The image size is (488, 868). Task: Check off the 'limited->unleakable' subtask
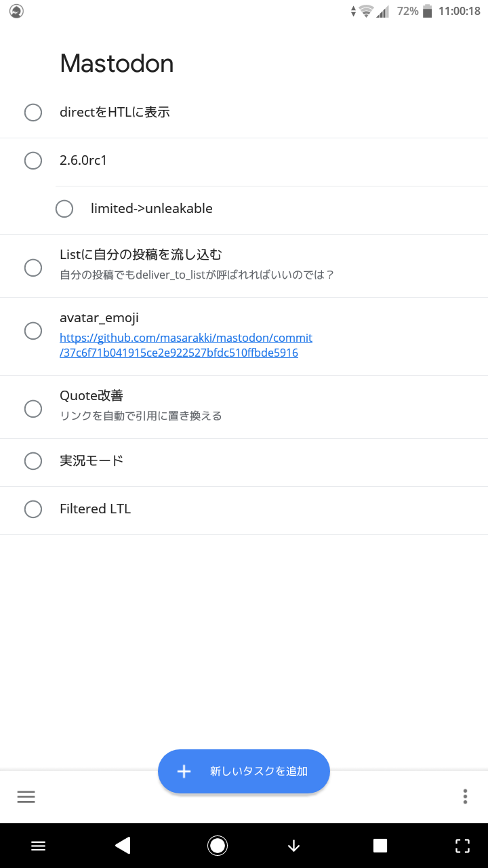click(64, 209)
